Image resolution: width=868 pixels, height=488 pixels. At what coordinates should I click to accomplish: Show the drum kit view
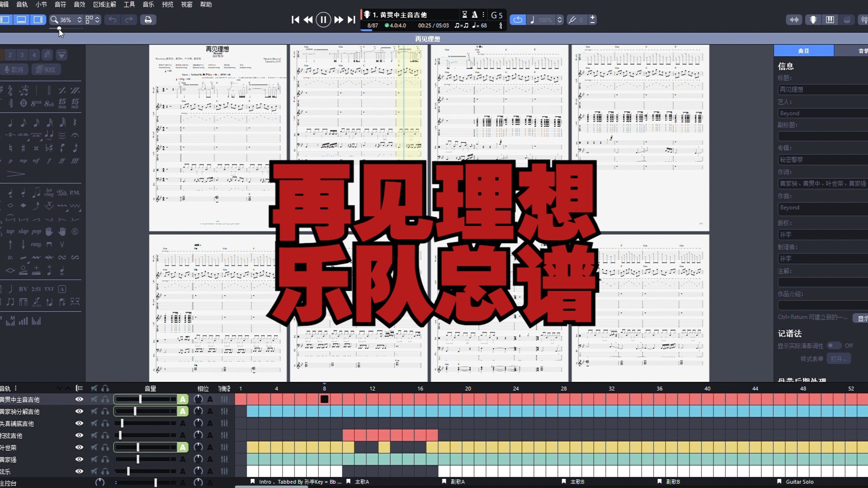point(847,20)
